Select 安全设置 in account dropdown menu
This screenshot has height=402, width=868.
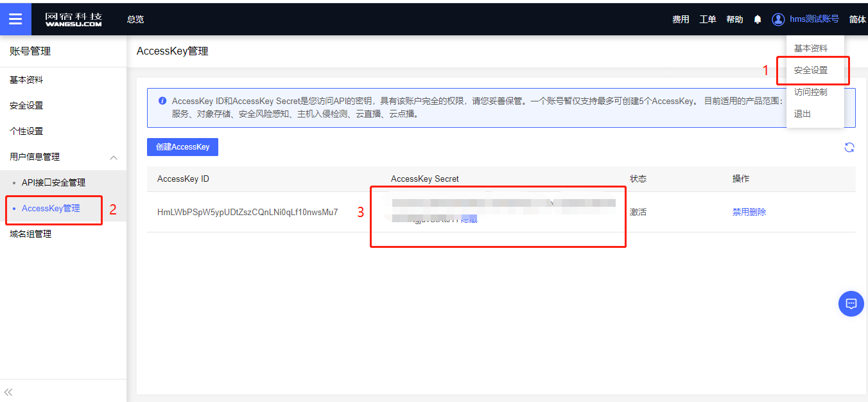point(811,70)
